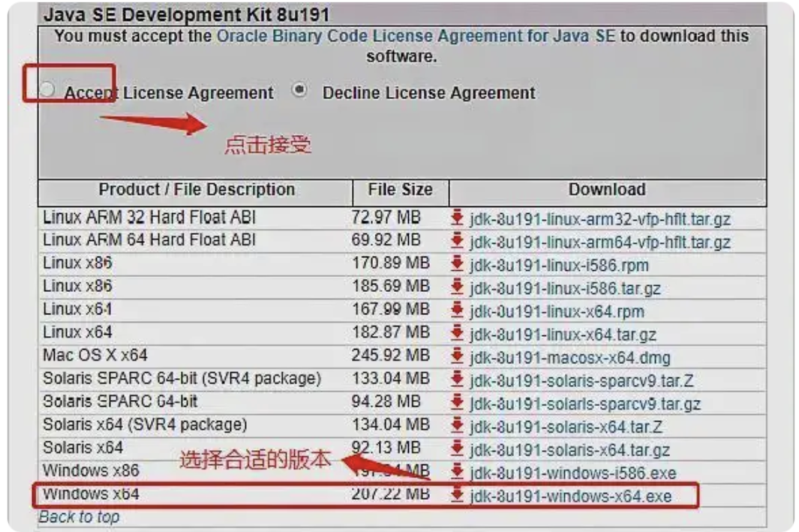The height and width of the screenshot is (532, 799).
Task: Click the "167.99 MB" file size
Action: [x=391, y=309]
